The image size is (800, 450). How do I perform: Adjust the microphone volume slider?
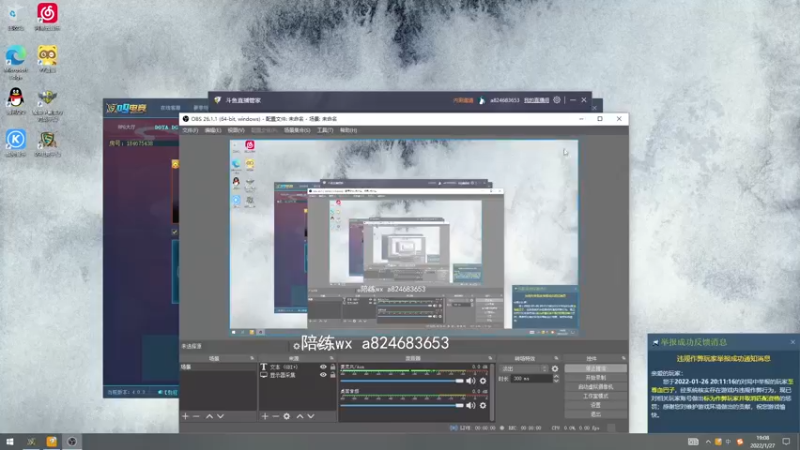pyautogui.click(x=402, y=381)
